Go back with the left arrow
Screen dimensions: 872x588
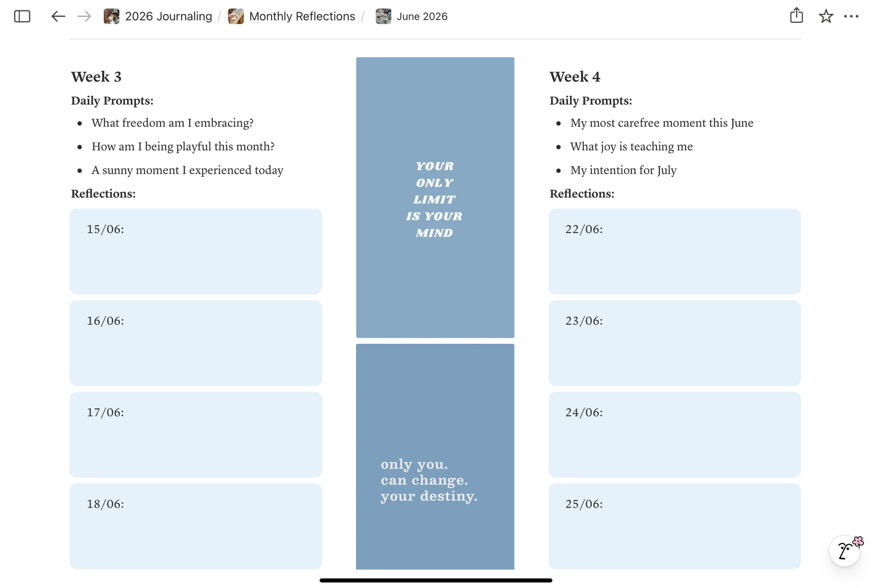click(x=58, y=17)
